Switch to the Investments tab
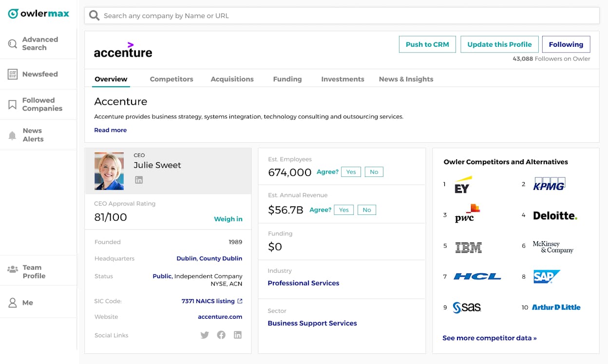 pos(342,79)
